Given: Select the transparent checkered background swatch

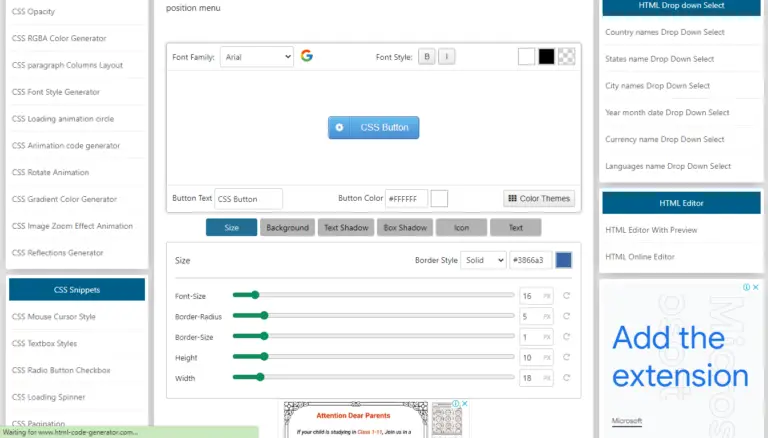Looking at the screenshot, I should [566, 56].
